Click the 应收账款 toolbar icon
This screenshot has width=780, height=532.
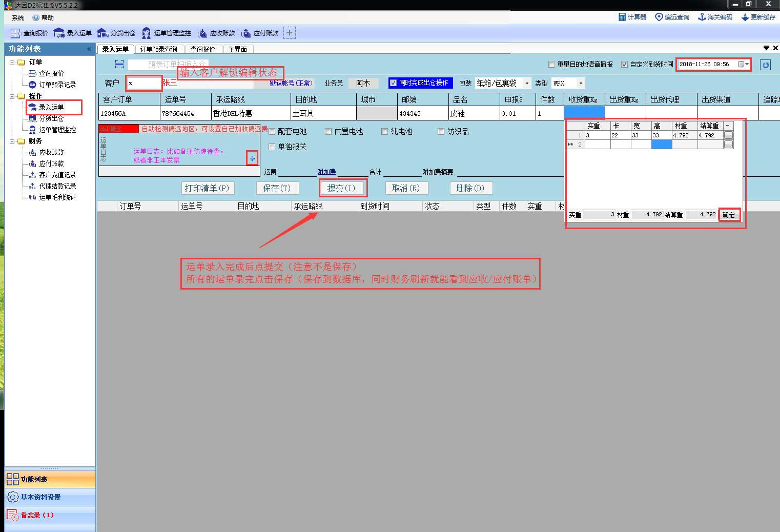203,33
